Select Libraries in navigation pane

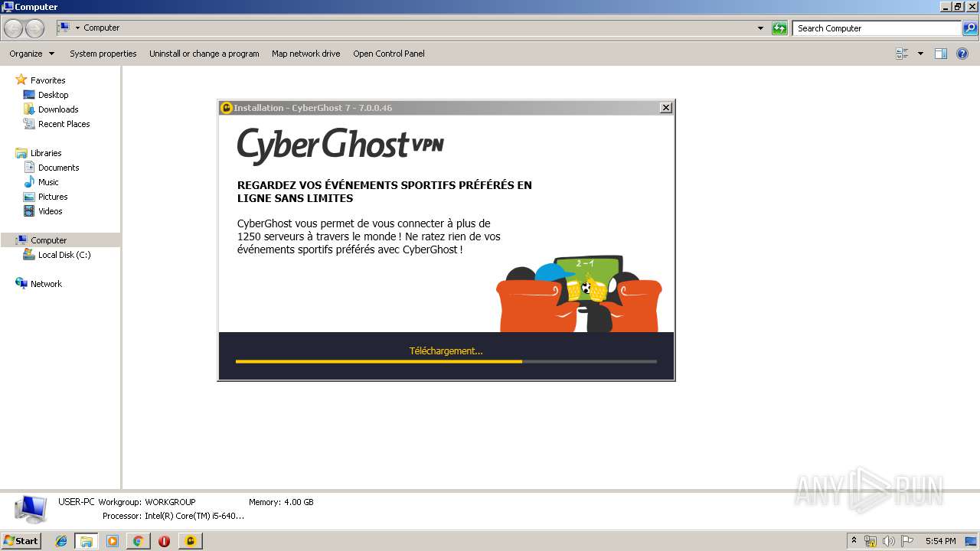coord(46,153)
